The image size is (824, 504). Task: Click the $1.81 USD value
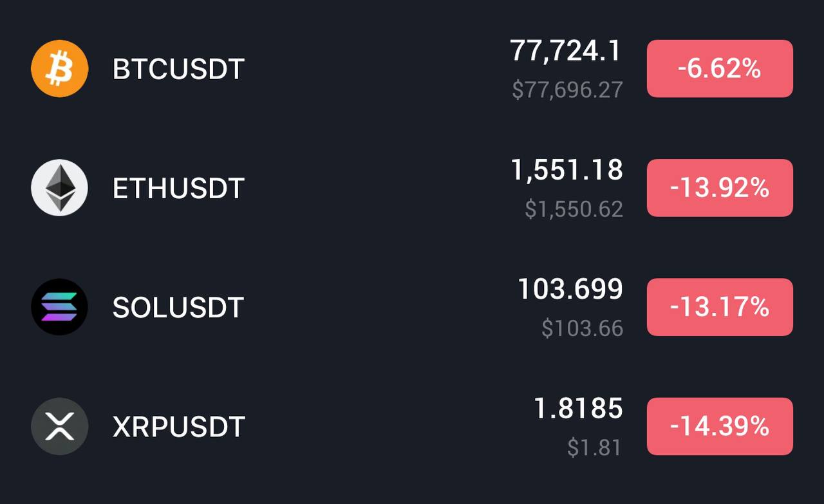click(594, 447)
